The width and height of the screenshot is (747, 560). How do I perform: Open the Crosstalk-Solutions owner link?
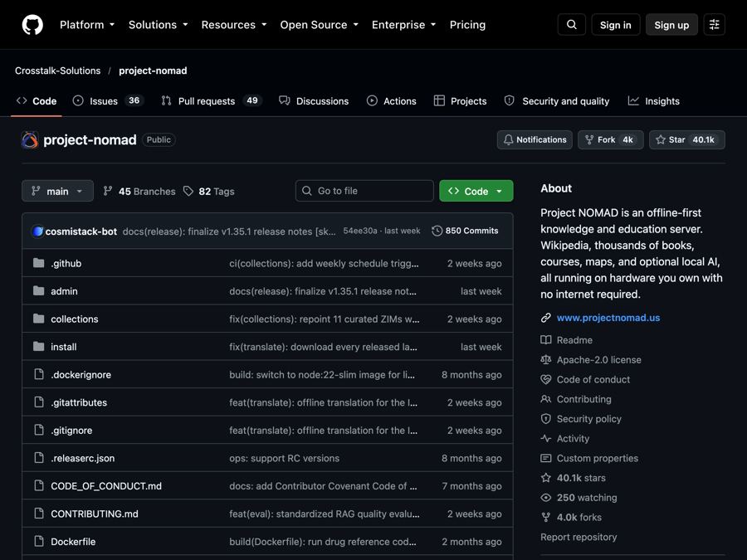tap(57, 71)
